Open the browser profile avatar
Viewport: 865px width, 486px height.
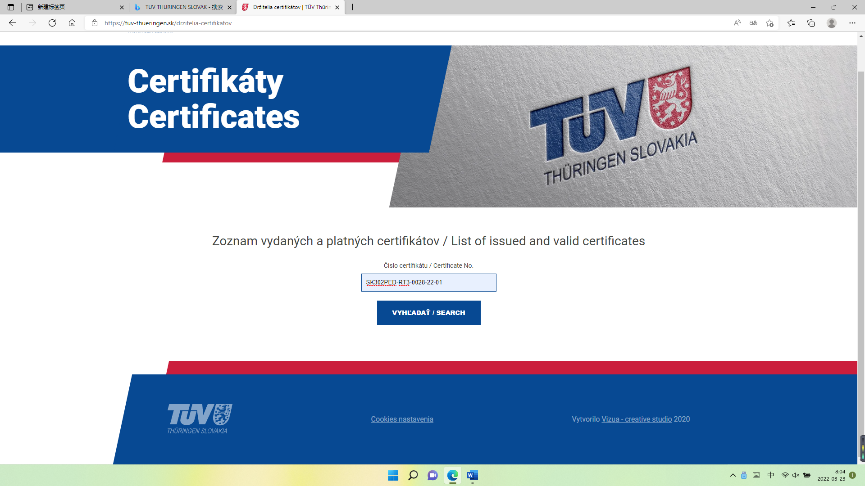[x=831, y=23]
